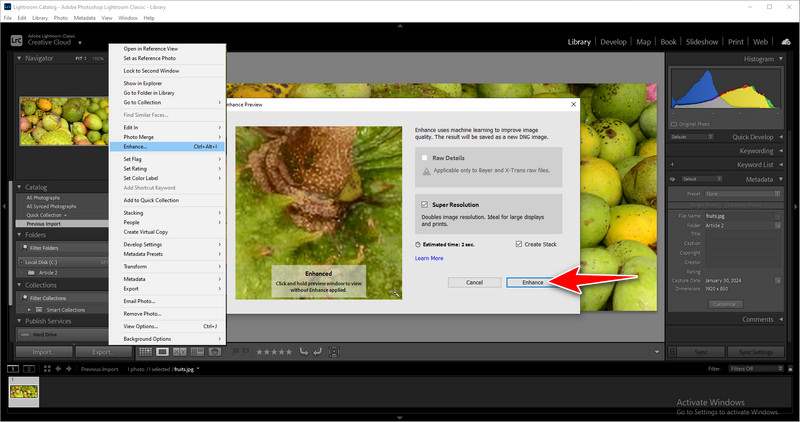Select Previous Import in Catalog
The width and height of the screenshot is (800, 422).
[62, 224]
